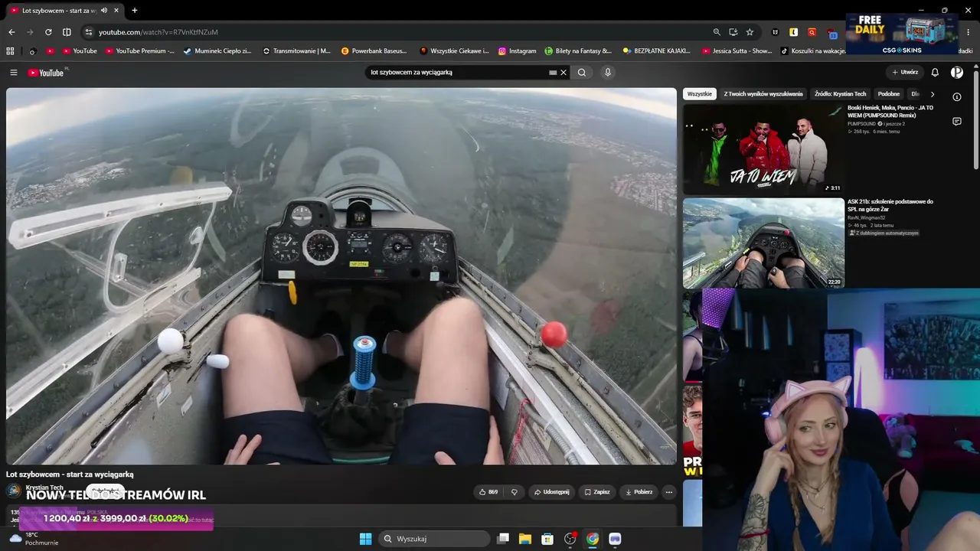980x551 pixels.
Task: Open the weather widget showing 18°C
Action: point(34,539)
